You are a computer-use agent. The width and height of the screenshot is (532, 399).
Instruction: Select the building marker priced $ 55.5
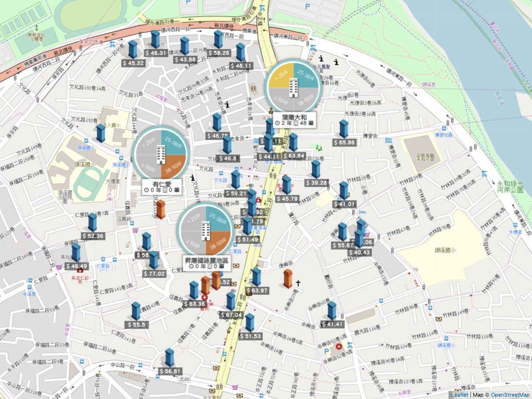pyautogui.click(x=136, y=311)
